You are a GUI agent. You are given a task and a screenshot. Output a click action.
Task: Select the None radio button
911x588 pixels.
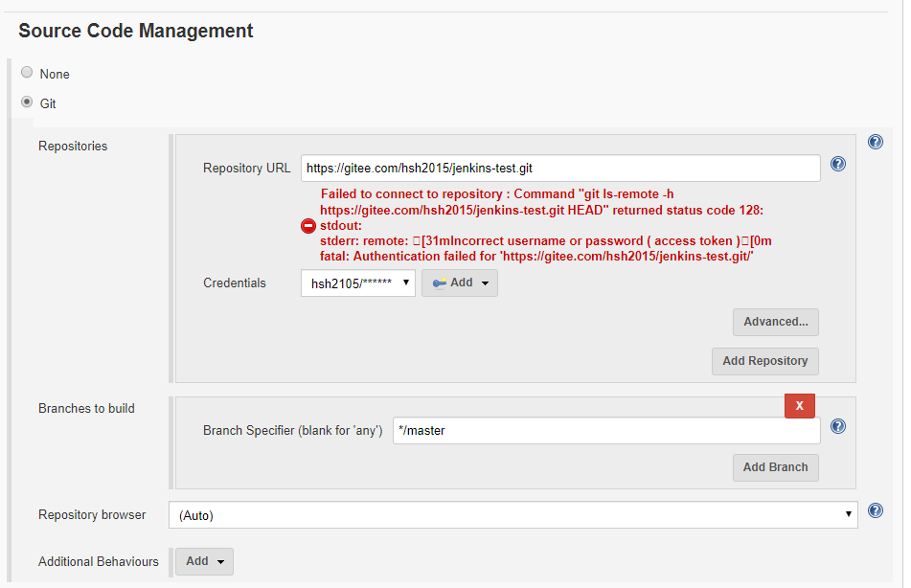pyautogui.click(x=27, y=72)
